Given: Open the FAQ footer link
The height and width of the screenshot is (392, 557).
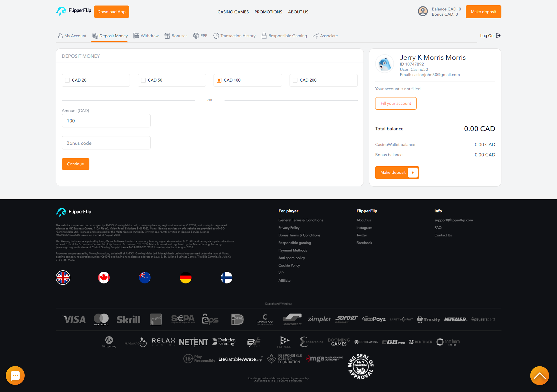Looking at the screenshot, I should tap(438, 228).
